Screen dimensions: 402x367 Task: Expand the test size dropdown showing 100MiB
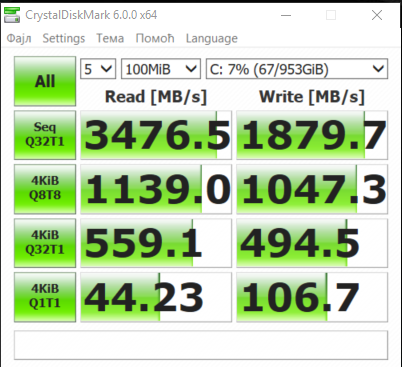[x=161, y=69]
